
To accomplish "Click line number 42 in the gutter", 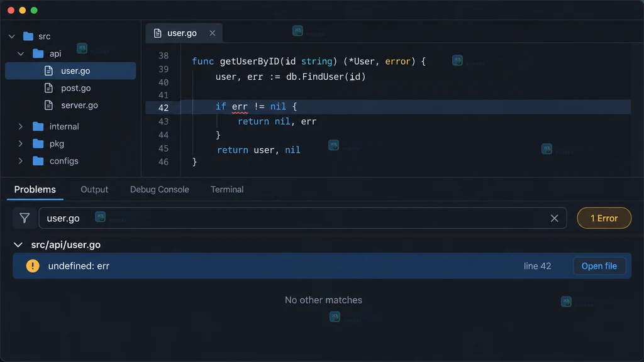I will click(164, 107).
